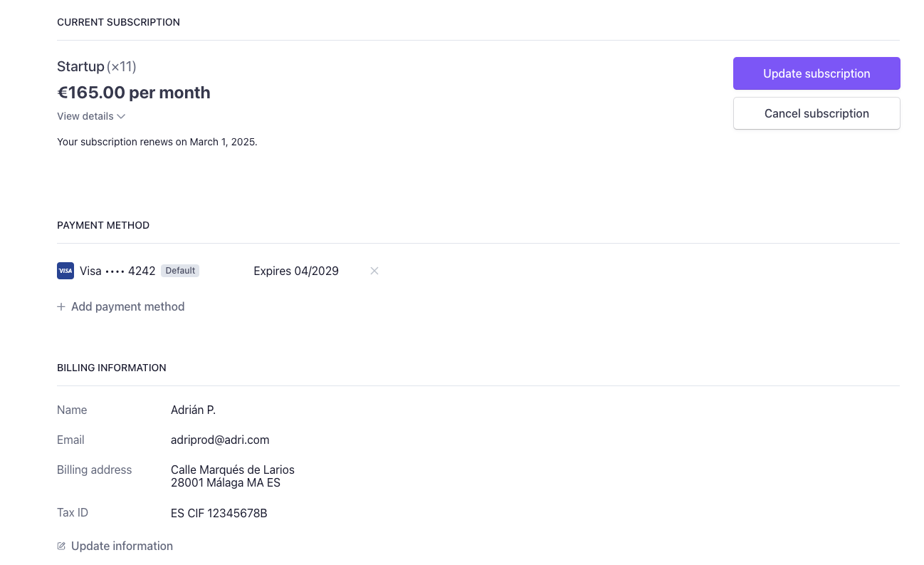The image size is (924, 565).
Task: Click the €165.00 per month price
Action: (134, 93)
